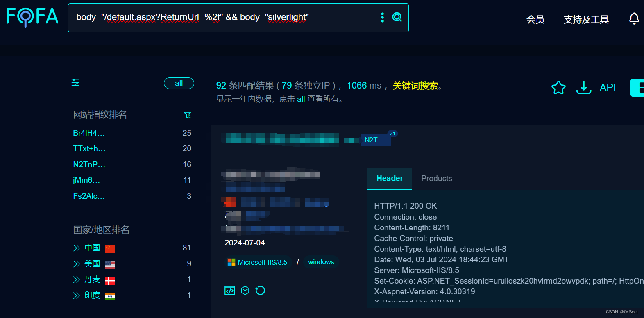Click the 'all' link to view all data
The image size is (644, 318).
pos(301,99)
